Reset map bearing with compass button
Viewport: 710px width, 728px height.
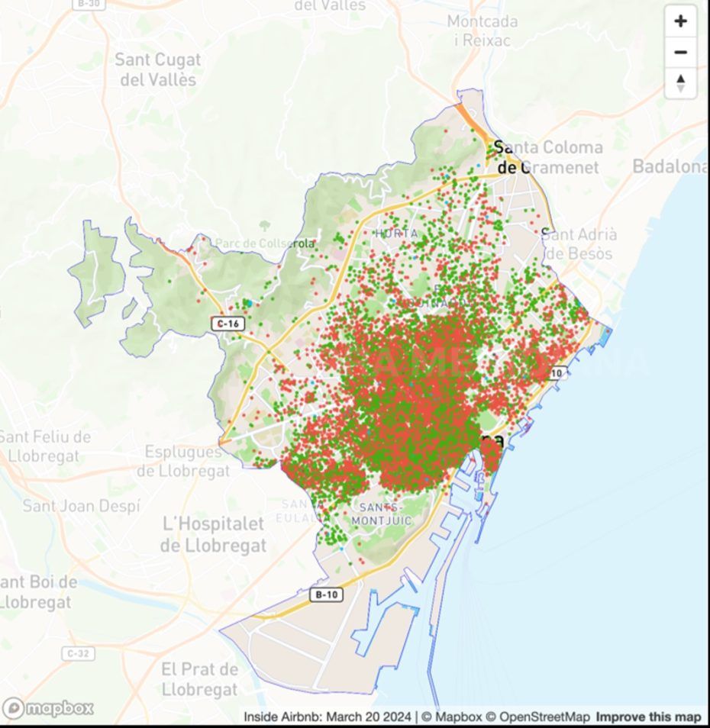pyautogui.click(x=681, y=83)
